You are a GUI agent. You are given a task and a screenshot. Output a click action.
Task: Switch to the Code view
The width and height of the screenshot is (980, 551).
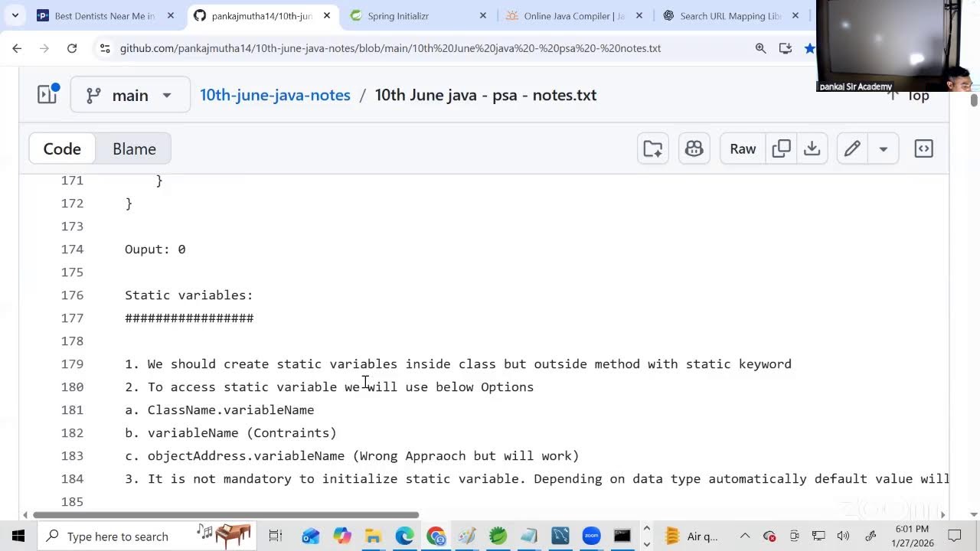(62, 148)
